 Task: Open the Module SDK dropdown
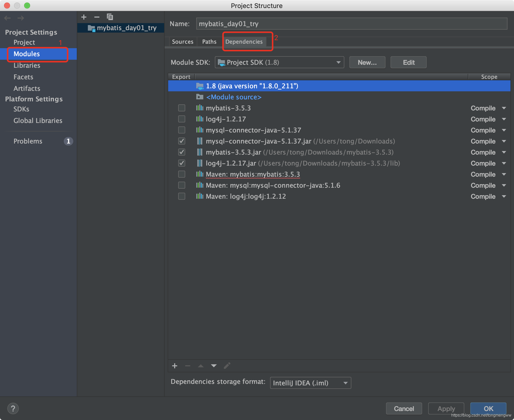pyautogui.click(x=279, y=62)
